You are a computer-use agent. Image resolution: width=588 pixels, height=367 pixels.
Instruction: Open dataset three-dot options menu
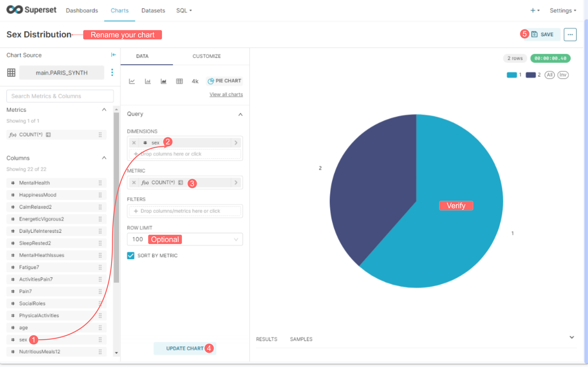112,72
